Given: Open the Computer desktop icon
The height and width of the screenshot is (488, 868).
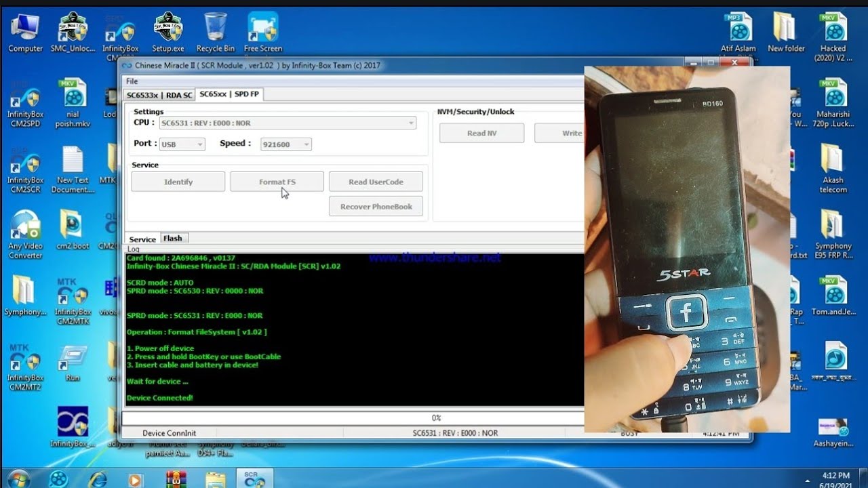Looking at the screenshot, I should (x=25, y=33).
